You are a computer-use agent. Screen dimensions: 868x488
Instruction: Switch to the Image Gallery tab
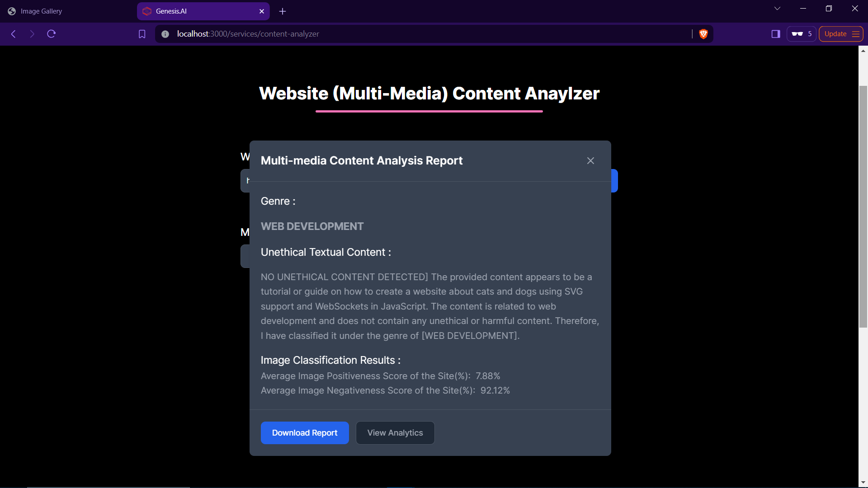42,11
